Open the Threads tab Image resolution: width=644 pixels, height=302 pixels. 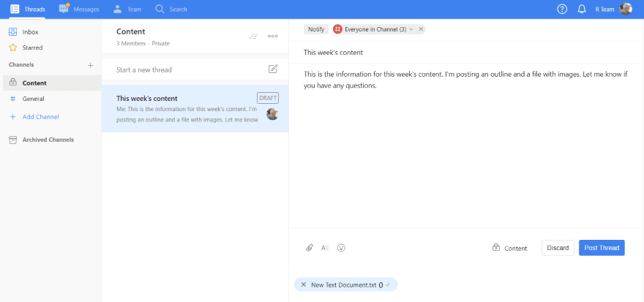coord(28,9)
